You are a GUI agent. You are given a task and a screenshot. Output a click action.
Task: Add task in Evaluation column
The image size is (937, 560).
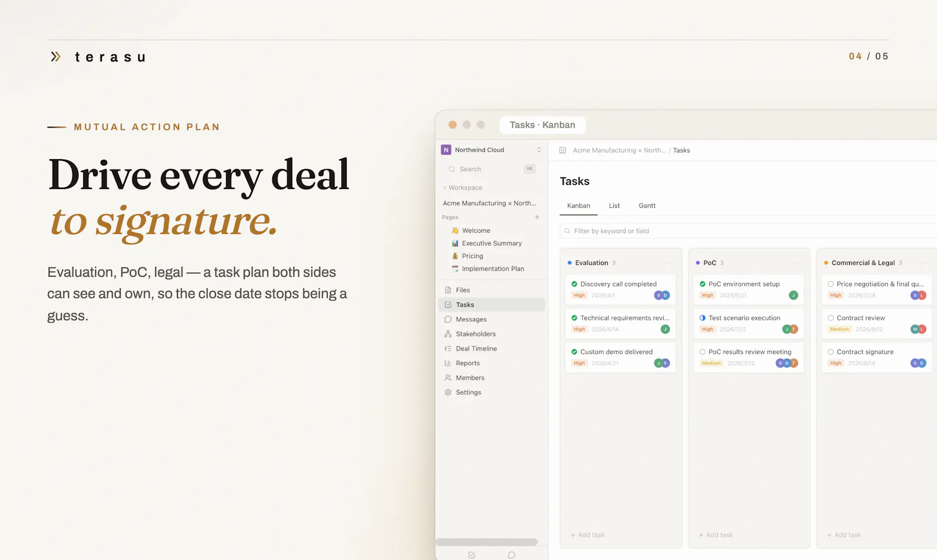pyautogui.click(x=587, y=535)
